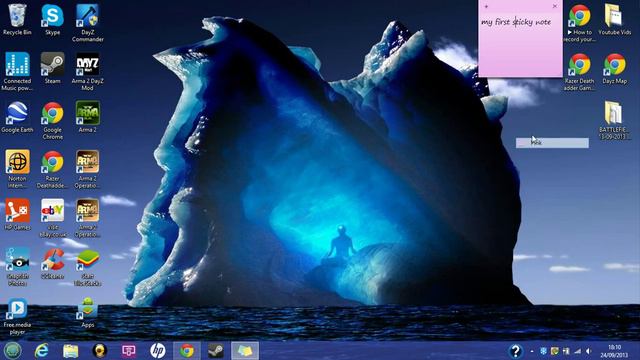Open the Dayz Map Chrome shortcut
Viewport: 640px width, 360px height.
(615, 68)
